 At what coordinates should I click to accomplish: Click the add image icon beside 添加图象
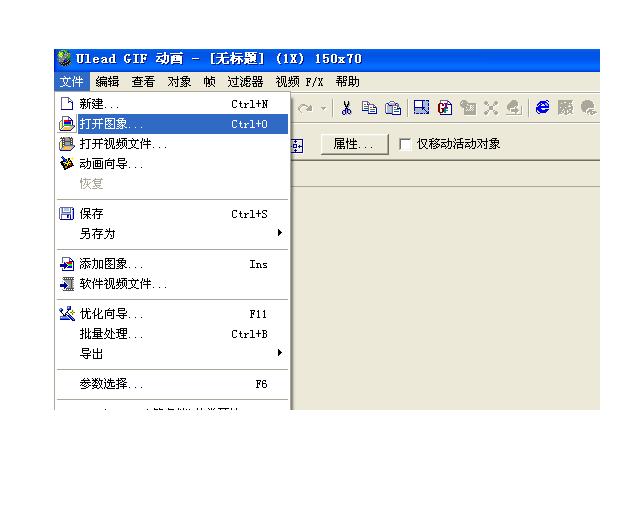pos(67,264)
